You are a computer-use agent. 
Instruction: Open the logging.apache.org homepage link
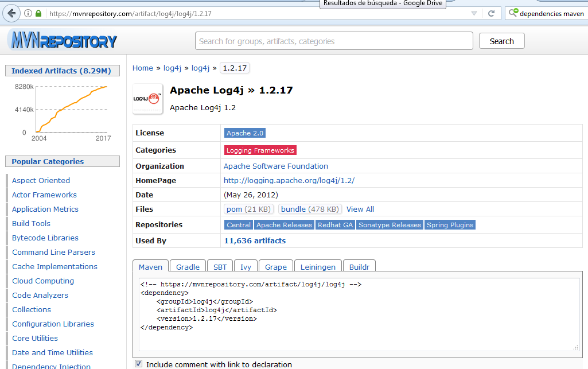[289, 180]
